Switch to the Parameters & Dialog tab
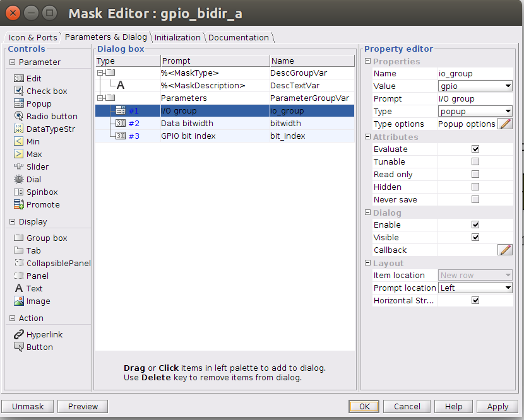Viewport: 524px width, 420px height. [x=105, y=37]
